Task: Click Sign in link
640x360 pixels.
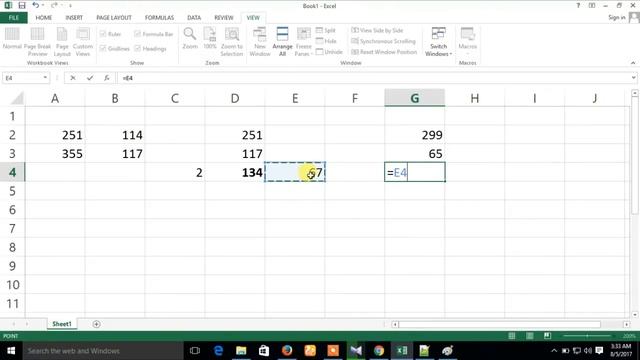Action: (x=616, y=17)
